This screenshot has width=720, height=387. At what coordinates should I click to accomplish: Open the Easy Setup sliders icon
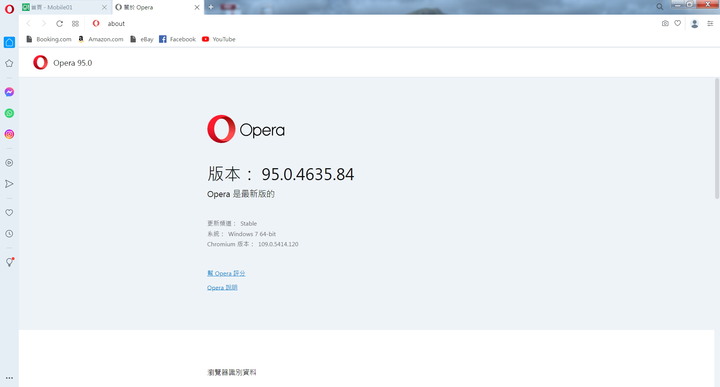(710, 23)
